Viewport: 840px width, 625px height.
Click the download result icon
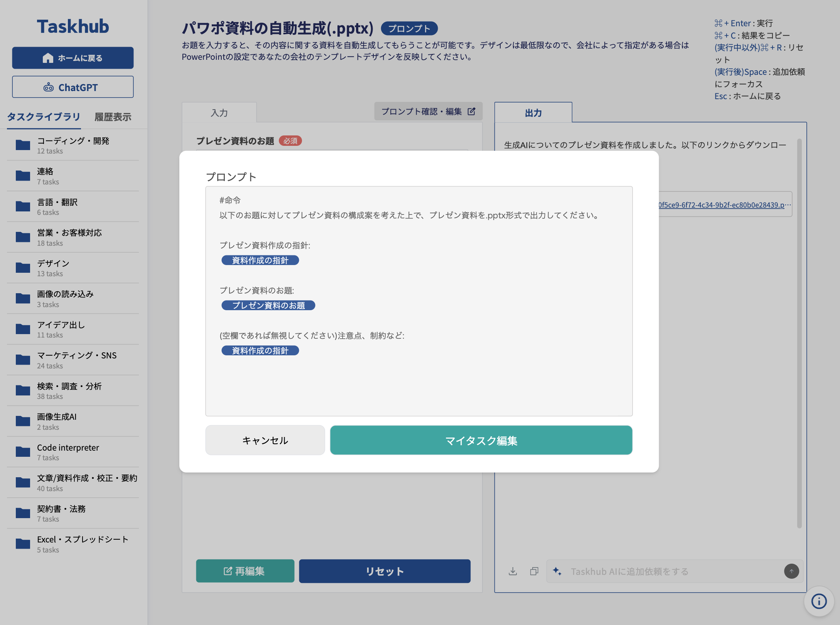click(x=513, y=571)
